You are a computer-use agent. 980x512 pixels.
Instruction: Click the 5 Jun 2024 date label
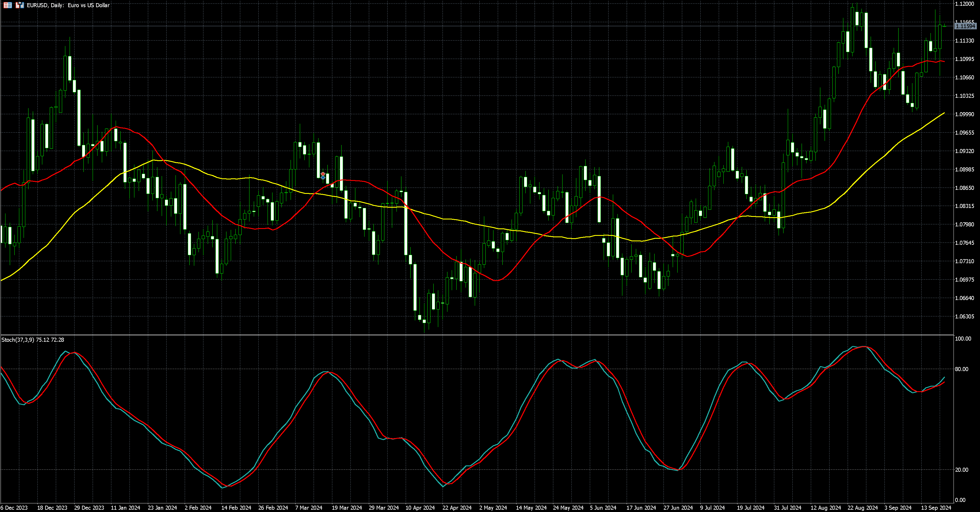(603, 508)
